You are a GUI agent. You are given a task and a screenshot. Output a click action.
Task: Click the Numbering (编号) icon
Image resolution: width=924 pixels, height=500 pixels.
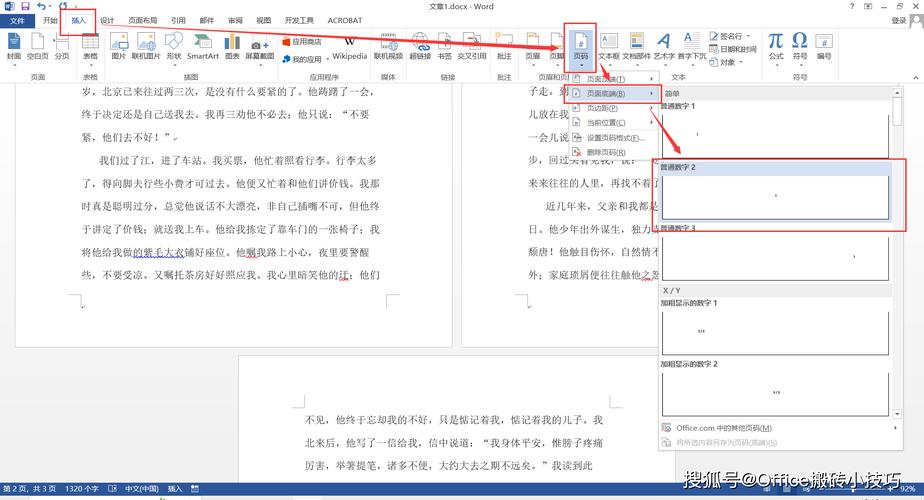pyautogui.click(x=824, y=47)
